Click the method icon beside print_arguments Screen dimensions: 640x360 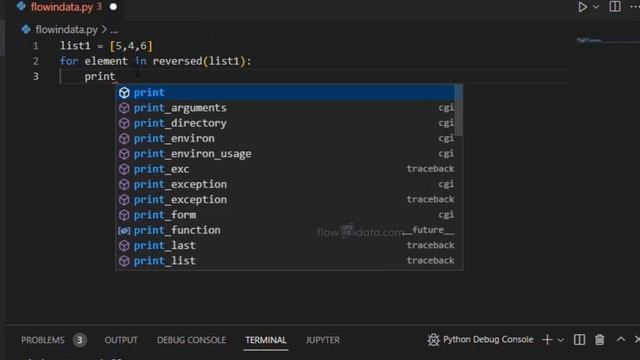(124, 108)
